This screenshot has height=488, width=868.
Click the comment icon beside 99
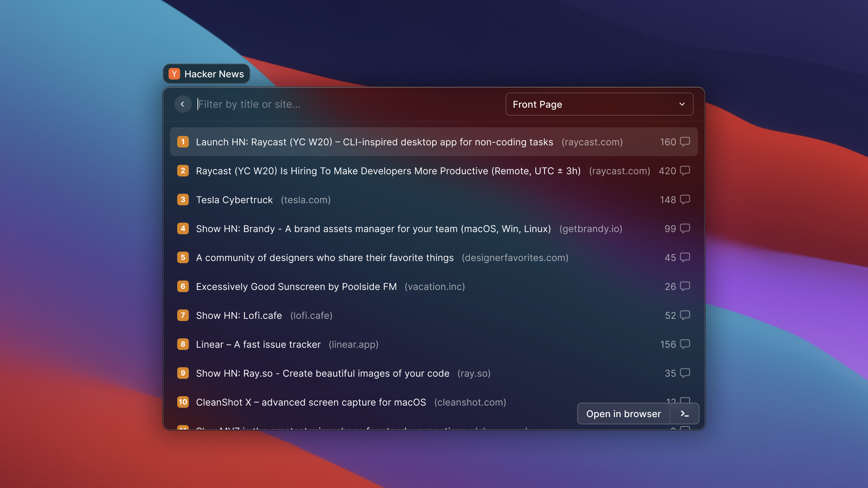(x=685, y=228)
